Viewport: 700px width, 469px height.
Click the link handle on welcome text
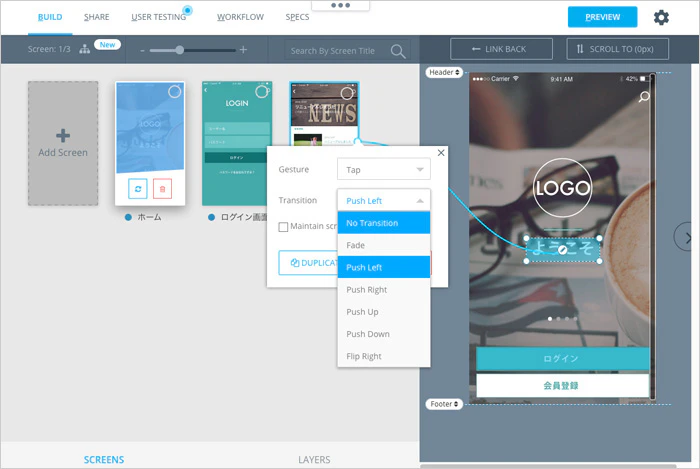pos(563,250)
